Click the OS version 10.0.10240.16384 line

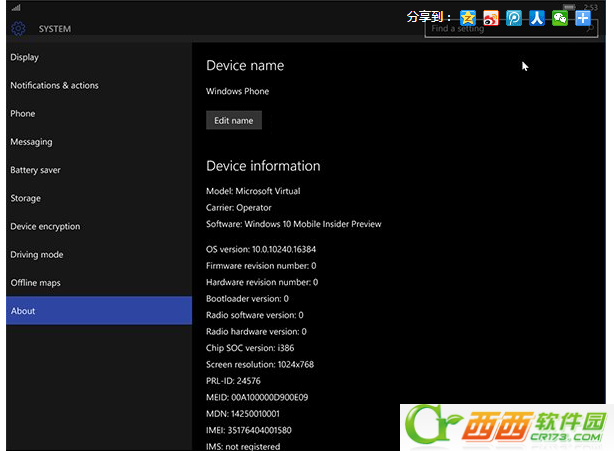click(x=261, y=249)
